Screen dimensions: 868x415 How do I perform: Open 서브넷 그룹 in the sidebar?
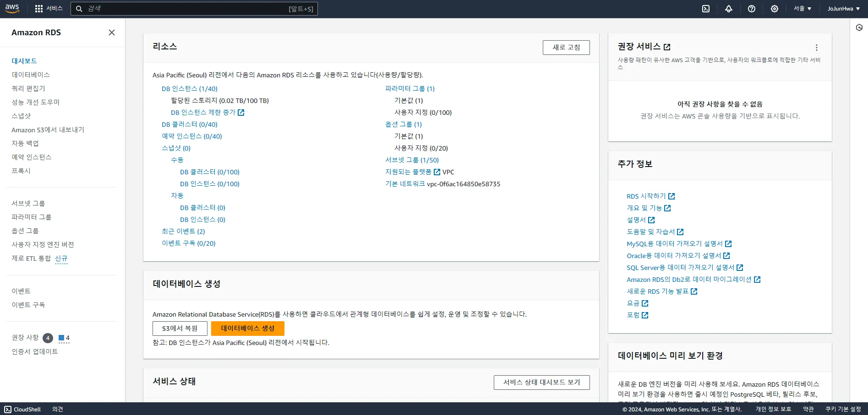(28, 203)
